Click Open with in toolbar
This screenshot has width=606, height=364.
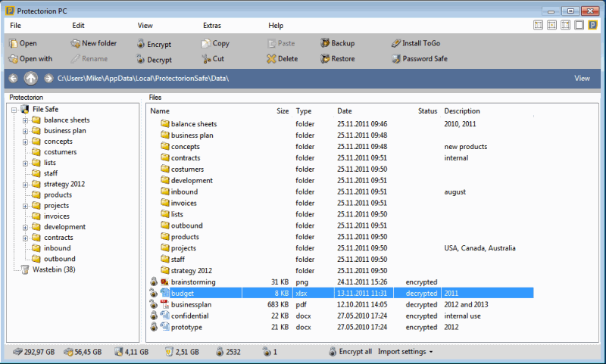tap(30, 59)
